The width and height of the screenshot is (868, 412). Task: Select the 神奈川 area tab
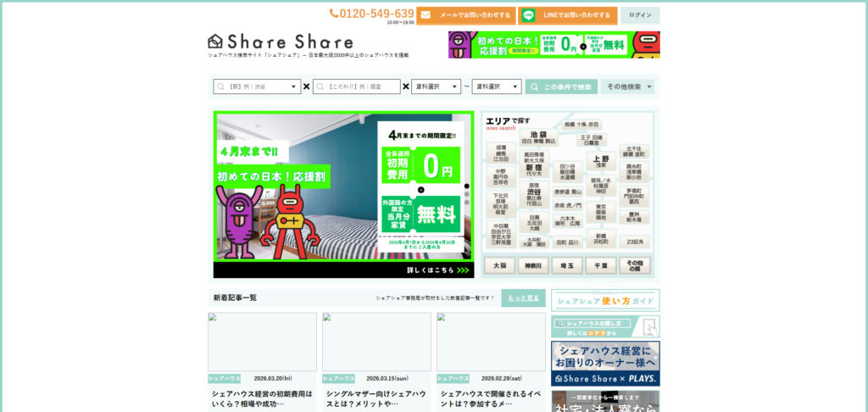(533, 265)
